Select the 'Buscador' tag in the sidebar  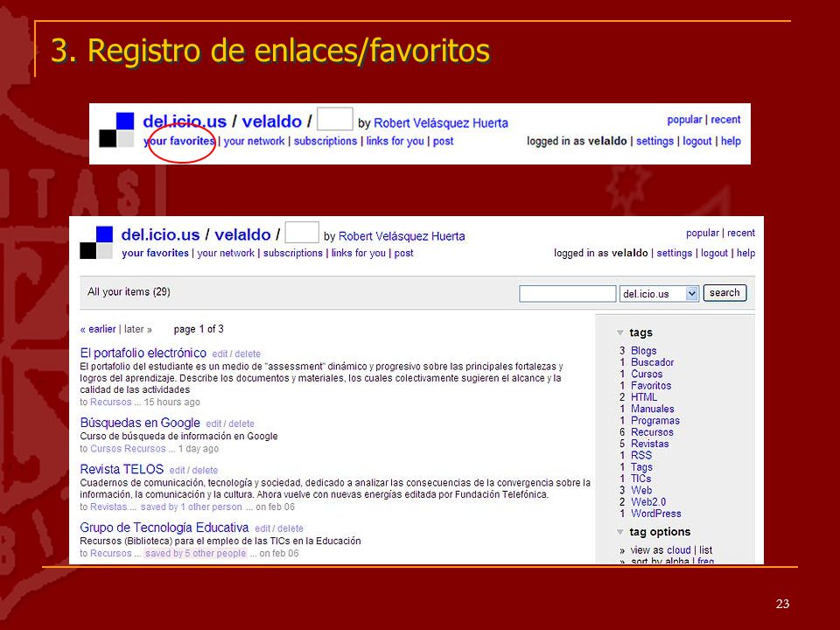pyautogui.click(x=652, y=362)
